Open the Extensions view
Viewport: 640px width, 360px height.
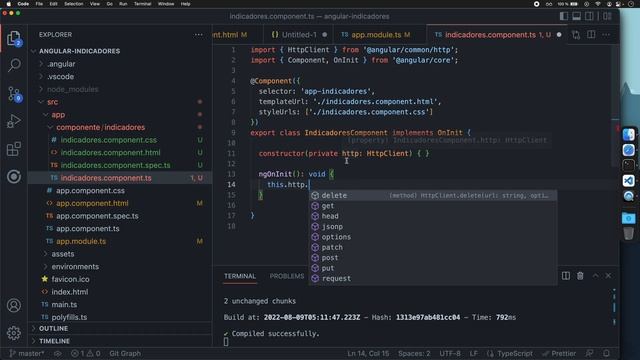(14, 149)
